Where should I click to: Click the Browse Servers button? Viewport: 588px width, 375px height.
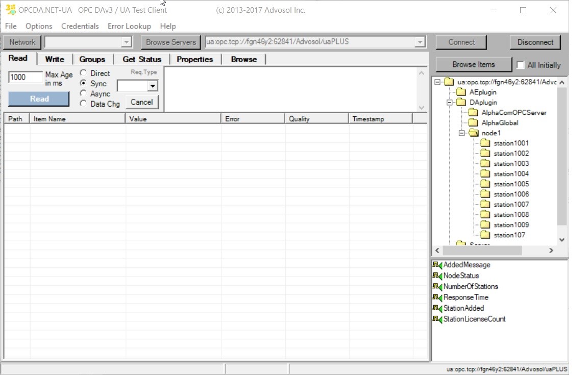tap(170, 42)
